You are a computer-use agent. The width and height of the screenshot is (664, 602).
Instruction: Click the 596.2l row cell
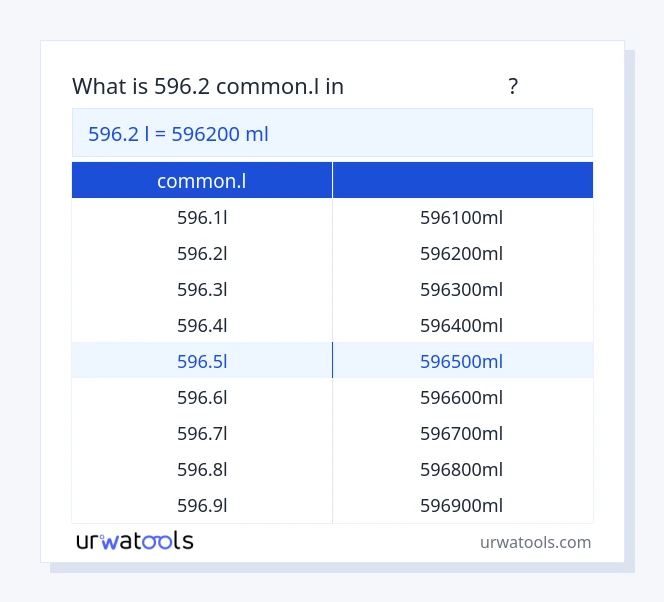click(x=202, y=253)
